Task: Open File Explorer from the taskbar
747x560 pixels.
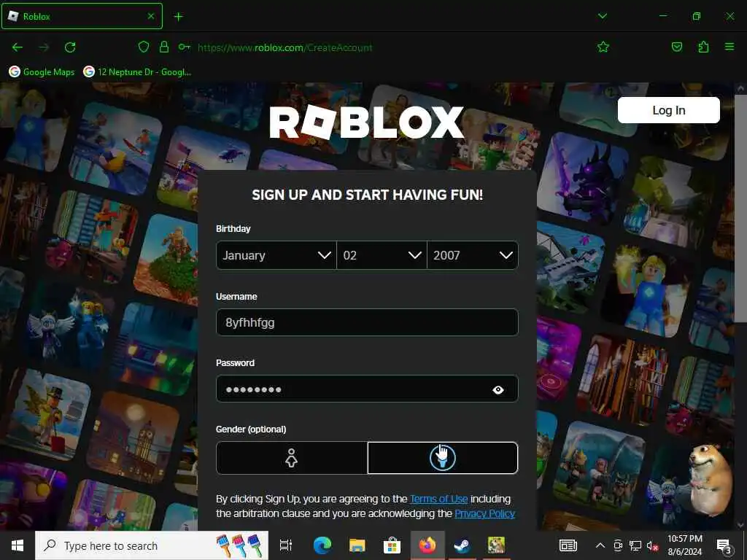Action: 357,545
